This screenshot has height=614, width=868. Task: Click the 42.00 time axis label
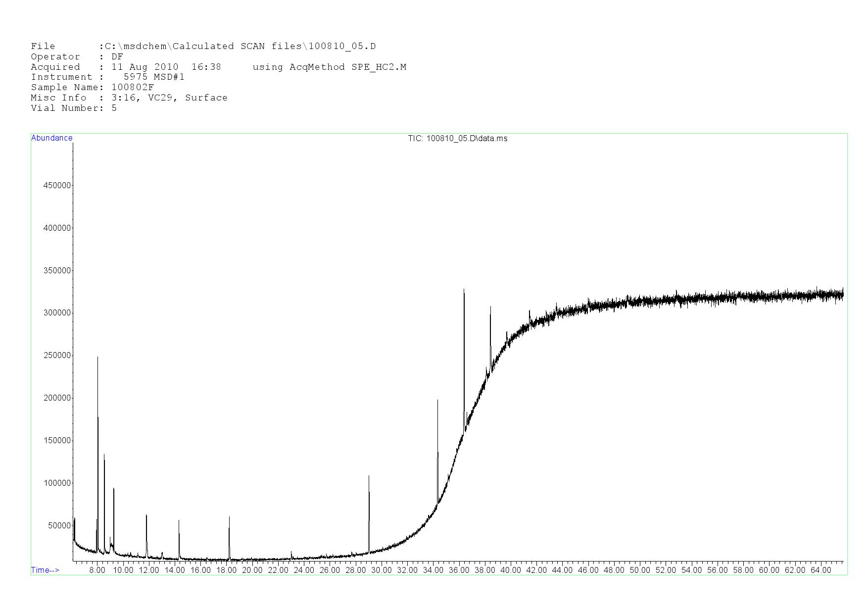tap(536, 570)
